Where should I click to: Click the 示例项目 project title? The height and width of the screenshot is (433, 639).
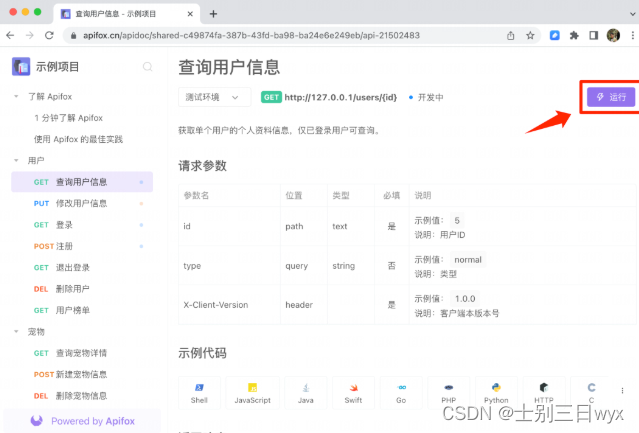pos(57,66)
